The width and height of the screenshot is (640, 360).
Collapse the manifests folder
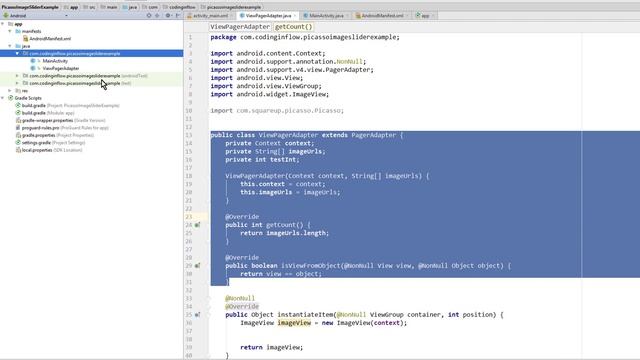coord(10,31)
